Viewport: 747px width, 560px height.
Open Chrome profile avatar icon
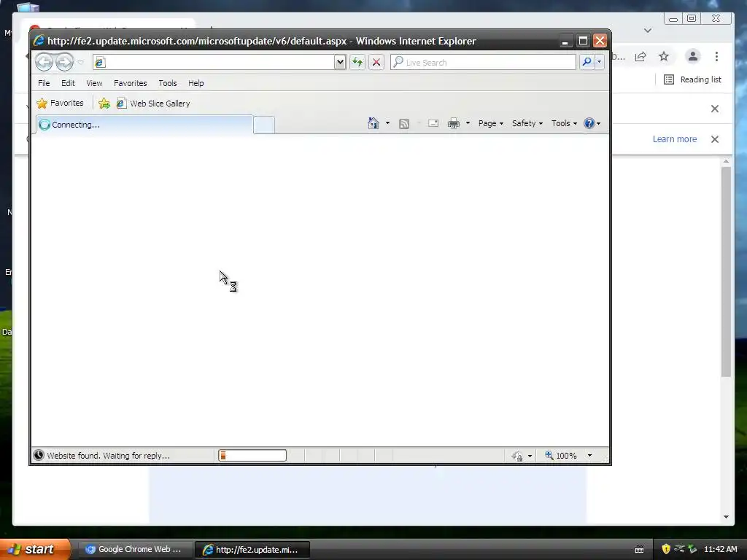pos(693,56)
